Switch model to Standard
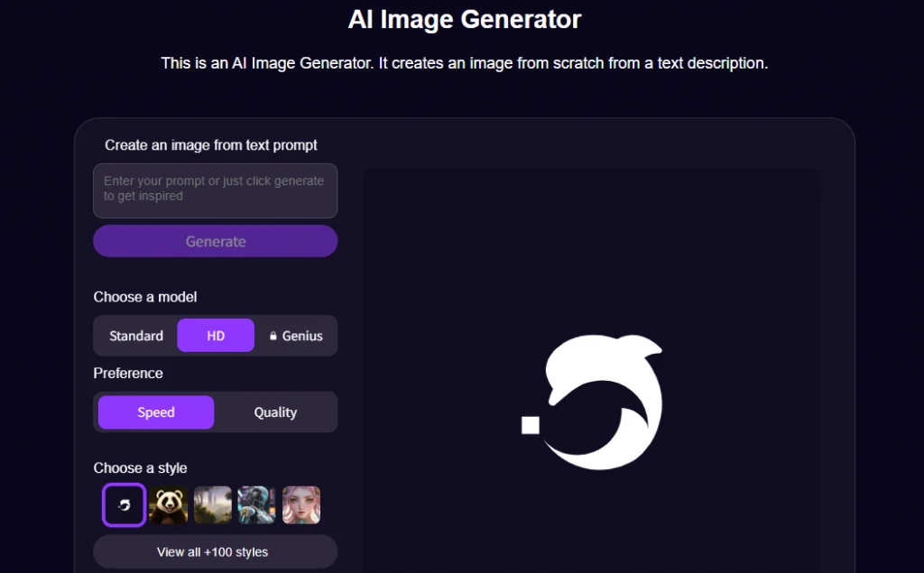This screenshot has width=924, height=573. point(136,336)
